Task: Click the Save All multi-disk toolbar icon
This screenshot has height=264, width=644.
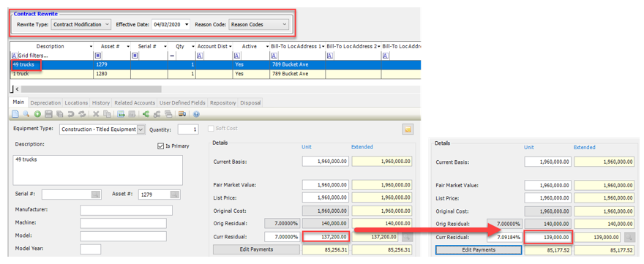Action: coord(59,114)
